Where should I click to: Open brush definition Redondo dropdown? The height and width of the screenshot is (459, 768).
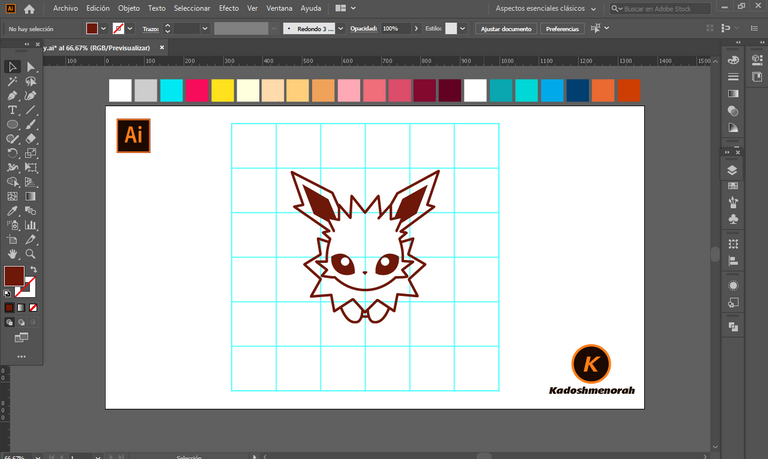tap(340, 28)
